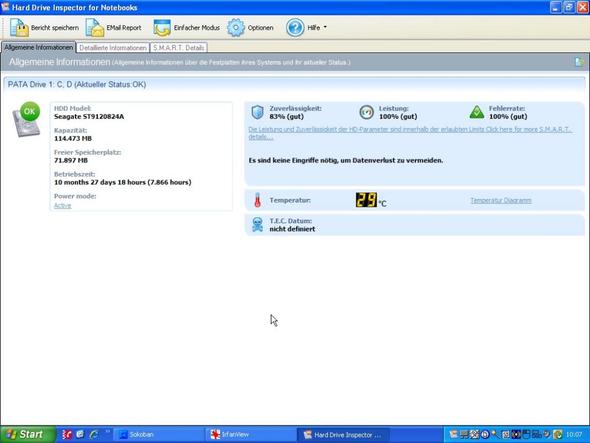Click the first quick launch icon beside Start
This screenshot has height=443, width=590.
click(x=67, y=434)
